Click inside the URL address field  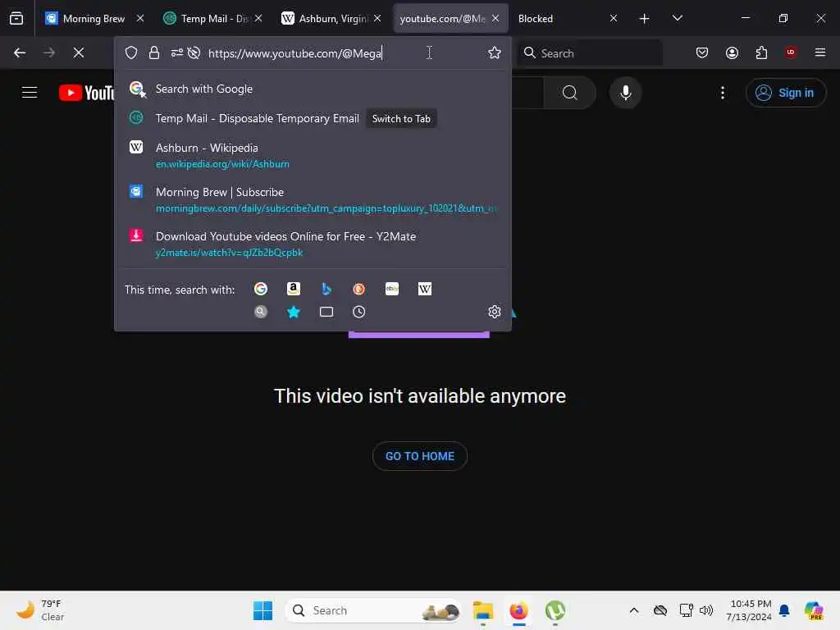coord(343,53)
